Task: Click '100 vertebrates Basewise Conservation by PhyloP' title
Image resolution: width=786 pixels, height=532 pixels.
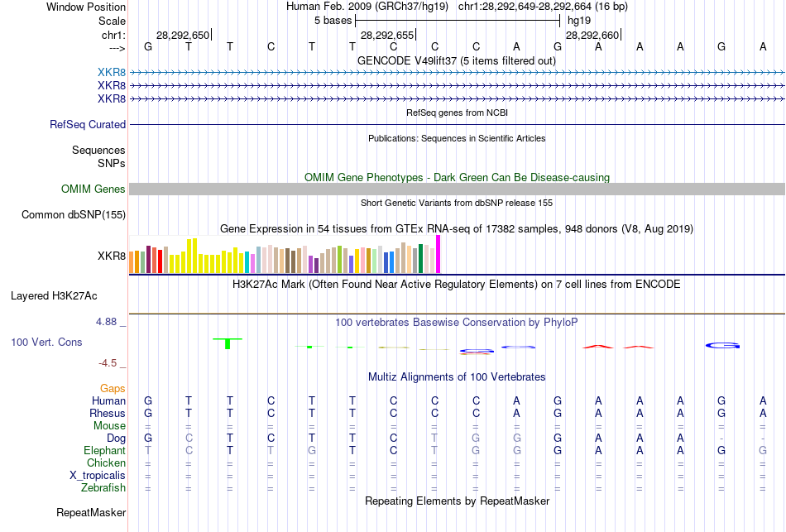Action: [x=457, y=323]
